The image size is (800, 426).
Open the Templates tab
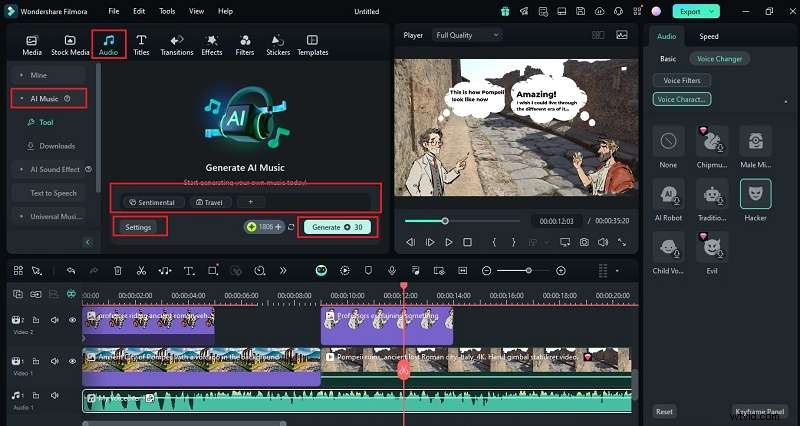313,45
